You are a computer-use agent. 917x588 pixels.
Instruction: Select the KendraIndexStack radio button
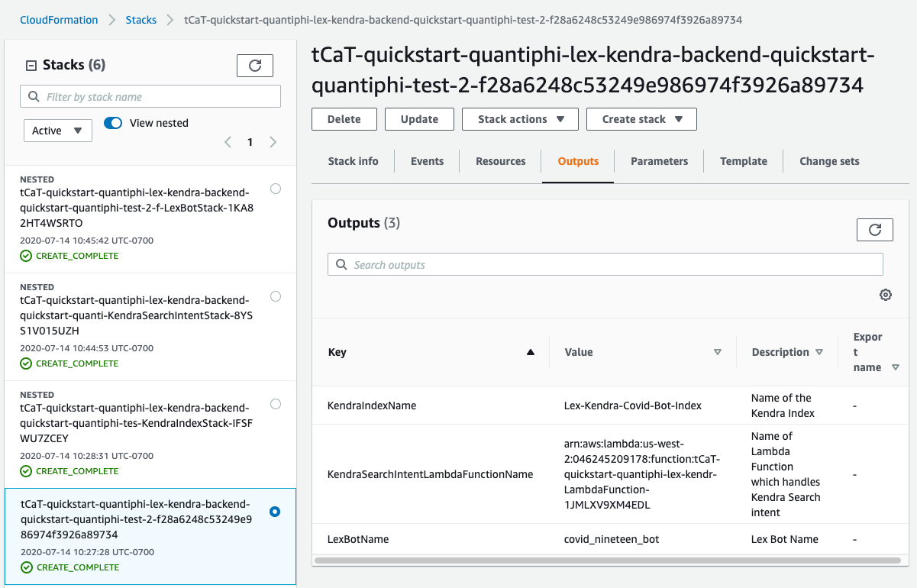276,404
